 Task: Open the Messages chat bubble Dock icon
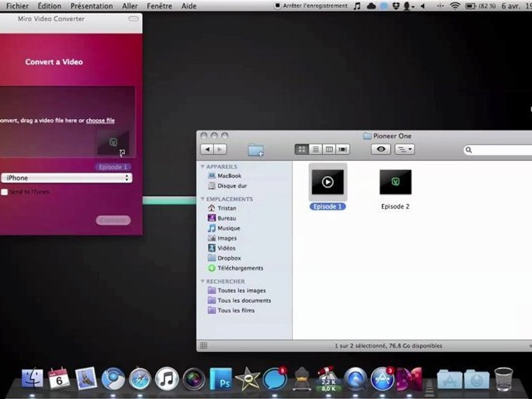274,378
